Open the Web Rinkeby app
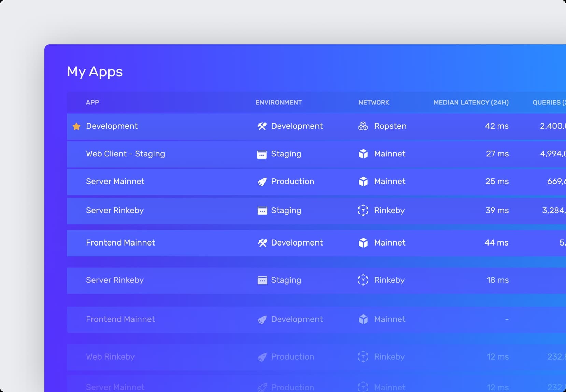The height and width of the screenshot is (392, 566). coord(110,357)
